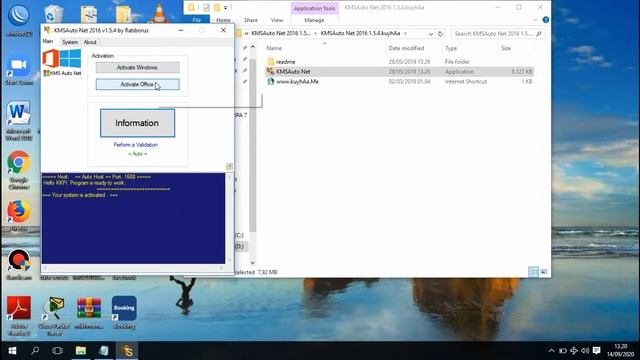640x360 pixels.
Task: Click the large Information button
Action: pos(138,123)
